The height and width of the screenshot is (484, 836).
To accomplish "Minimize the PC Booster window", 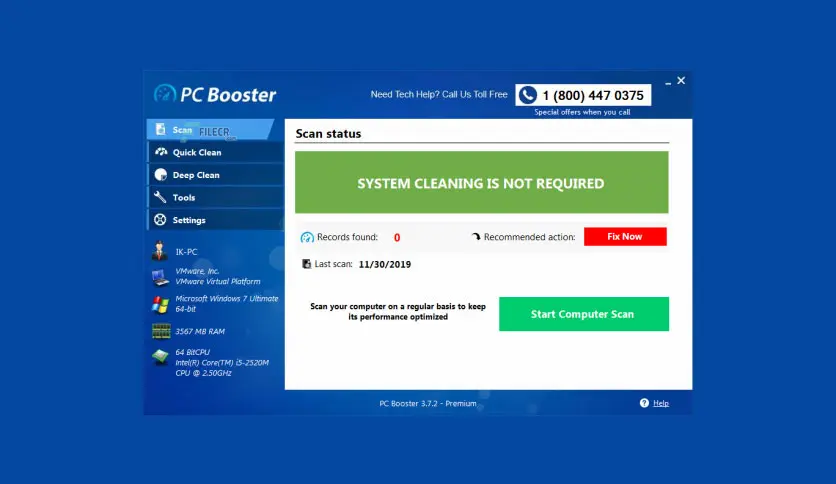I will tap(668, 82).
